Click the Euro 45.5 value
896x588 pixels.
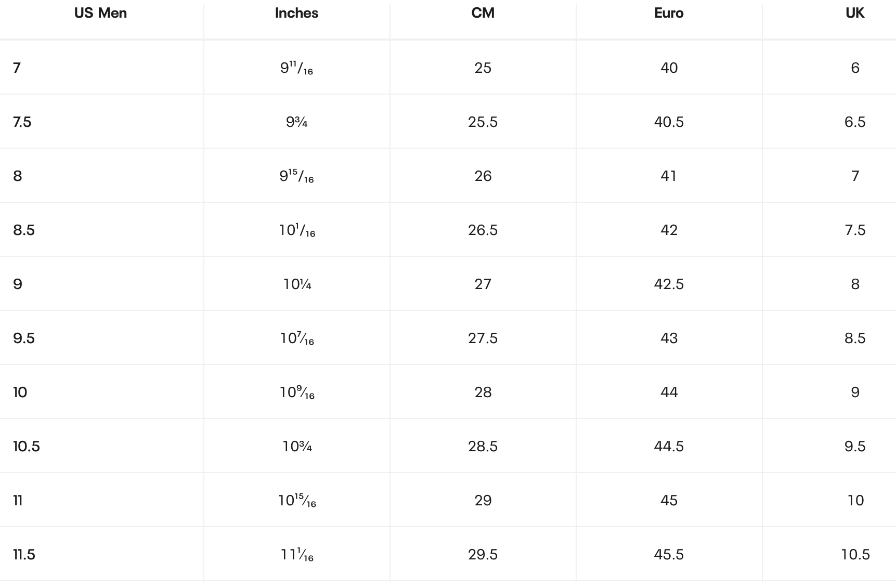[x=669, y=554]
